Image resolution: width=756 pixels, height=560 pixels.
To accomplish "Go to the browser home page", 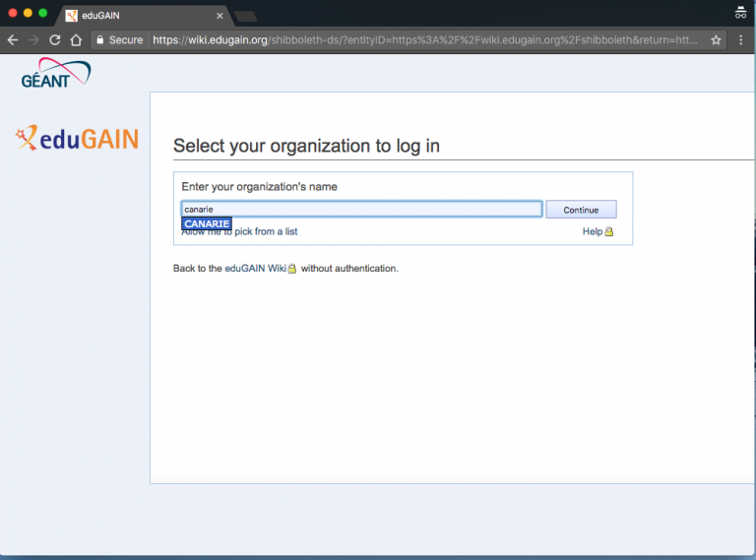I will pos(76,40).
